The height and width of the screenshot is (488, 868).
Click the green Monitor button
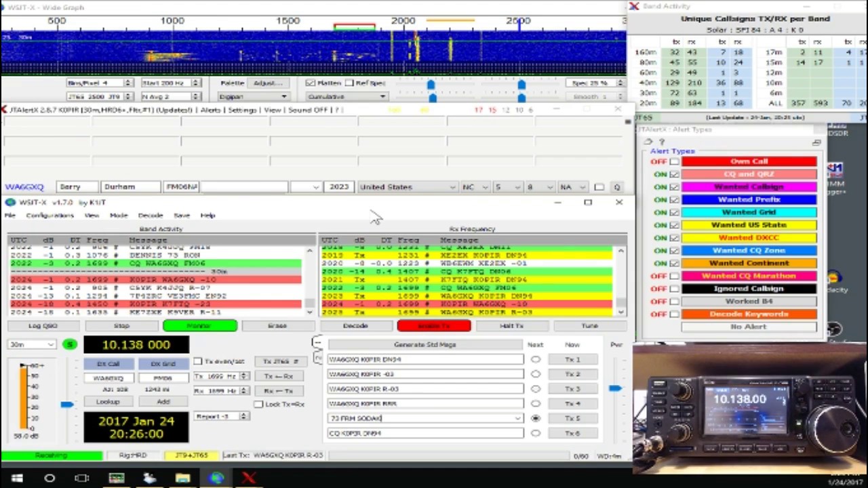(199, 326)
